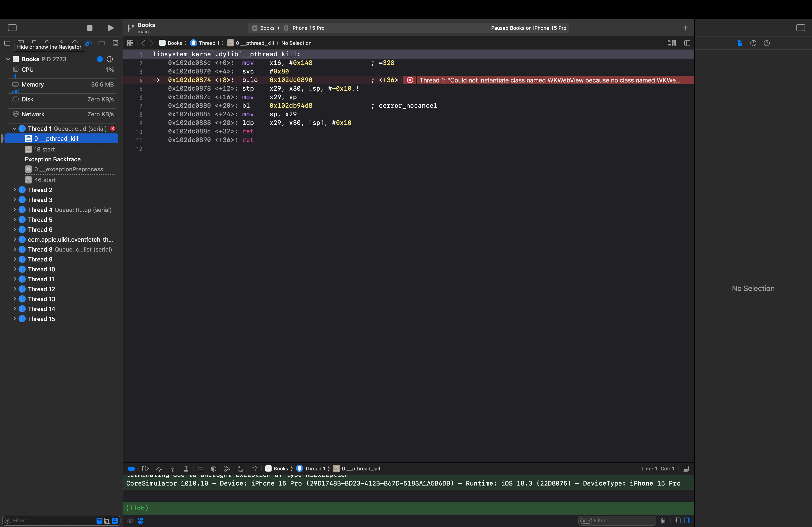Click Simulate Location arrow
The height and width of the screenshot is (527, 812).
click(x=254, y=469)
